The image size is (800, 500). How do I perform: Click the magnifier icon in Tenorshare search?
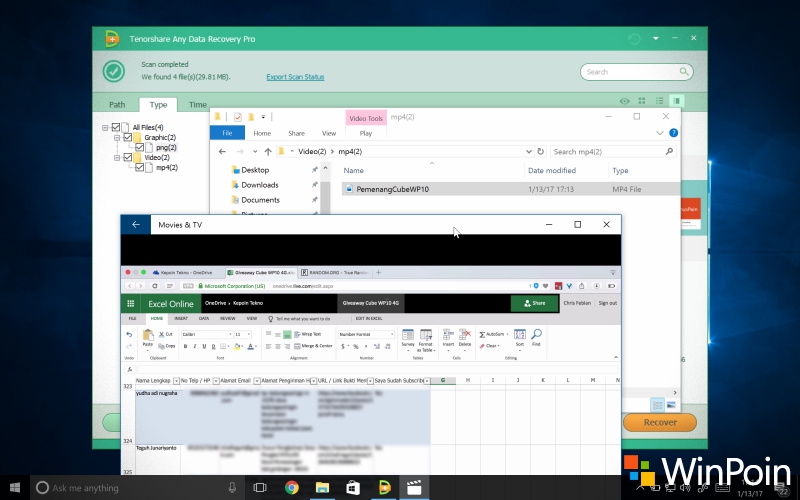tap(684, 72)
